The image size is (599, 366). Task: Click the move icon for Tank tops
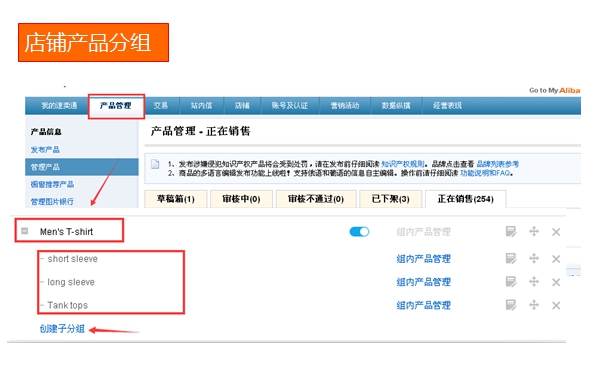point(534,305)
